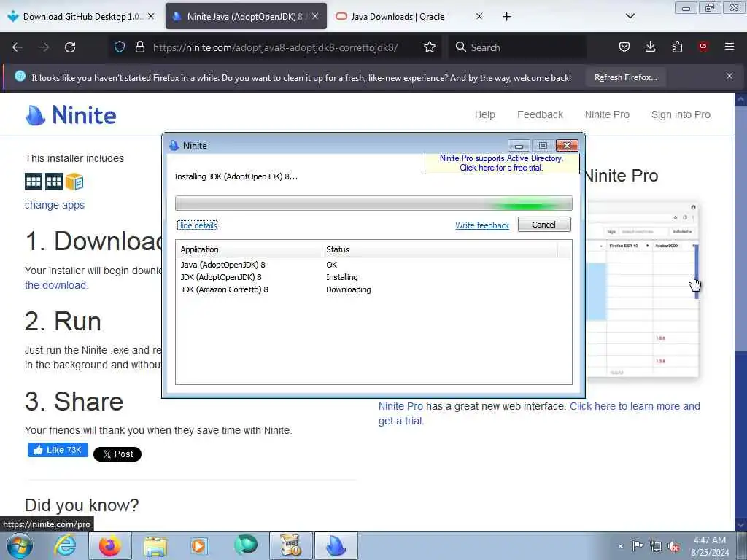Click the Ninite Pro Active Directory trial banner
This screenshot has width=747, height=560.
[x=502, y=163]
